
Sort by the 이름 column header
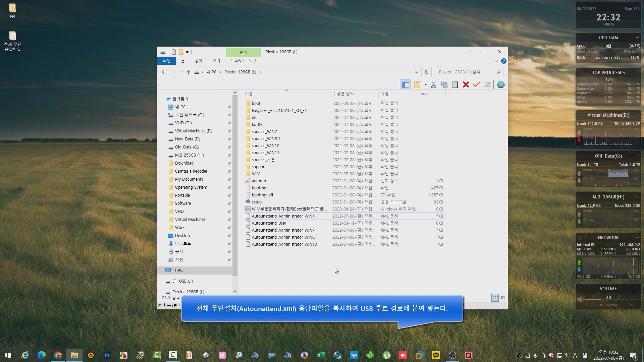tap(287, 94)
